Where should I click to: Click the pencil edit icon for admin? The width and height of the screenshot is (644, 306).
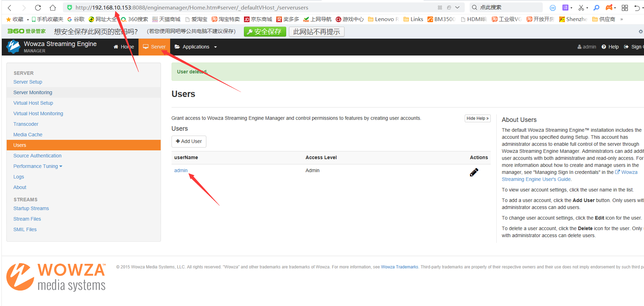474,172
